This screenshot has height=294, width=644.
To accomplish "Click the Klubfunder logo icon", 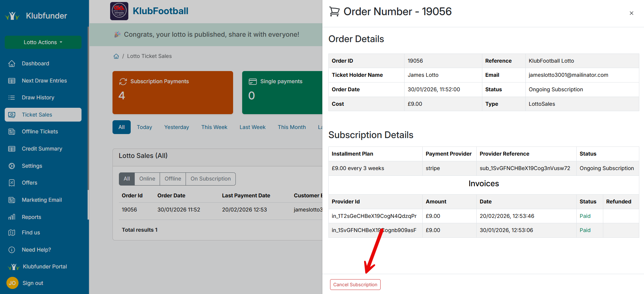I will click(x=12, y=16).
